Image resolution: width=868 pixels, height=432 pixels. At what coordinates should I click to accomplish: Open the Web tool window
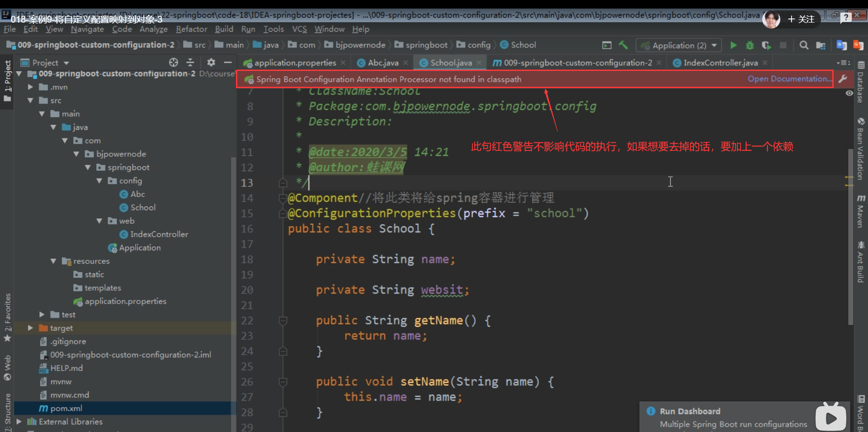click(7, 368)
